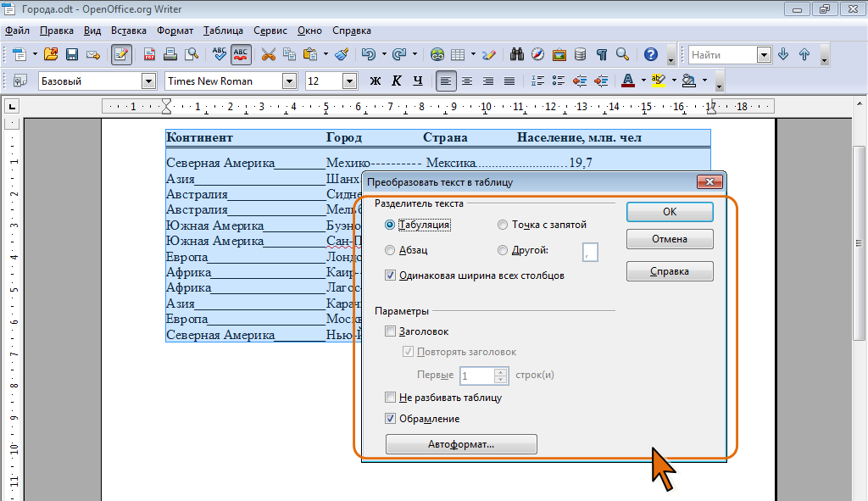Open Data Sources database icon
This screenshot has height=501, width=868.
[x=580, y=54]
